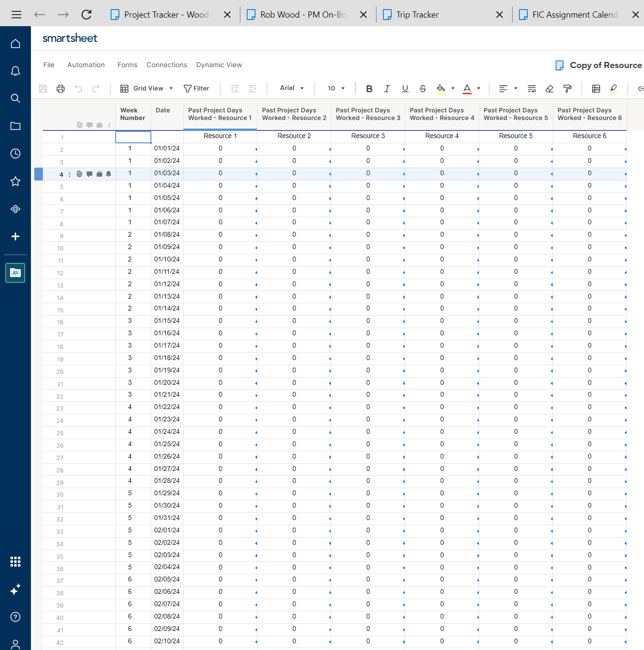
Task: Open row 4 actions menu dots
Action: click(69, 174)
